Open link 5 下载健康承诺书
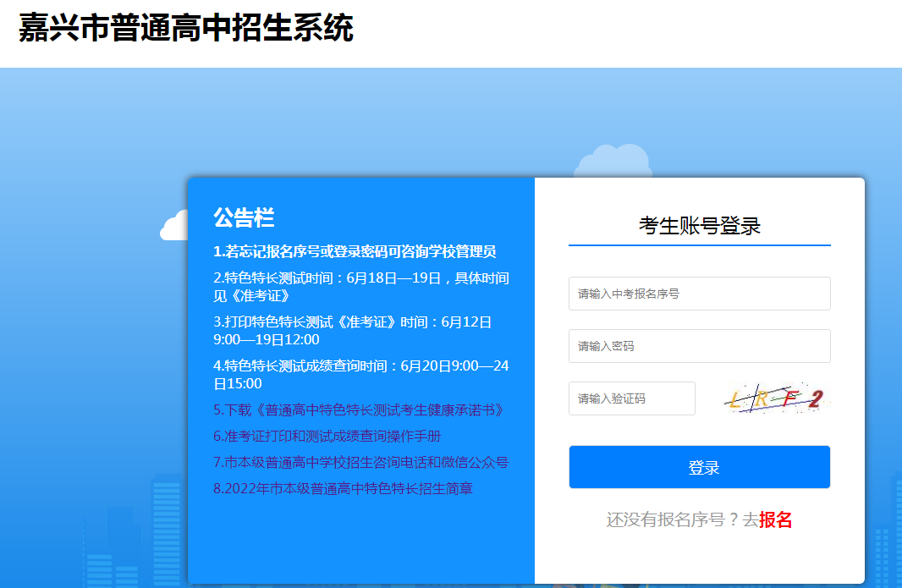Screen dimensions: 902x588 [360, 410]
